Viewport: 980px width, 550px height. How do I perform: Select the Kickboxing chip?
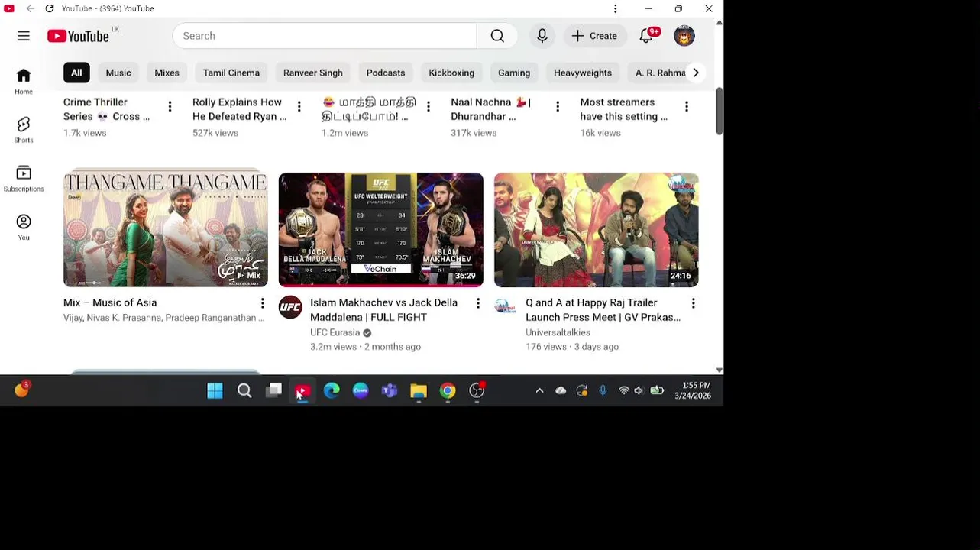tap(451, 73)
